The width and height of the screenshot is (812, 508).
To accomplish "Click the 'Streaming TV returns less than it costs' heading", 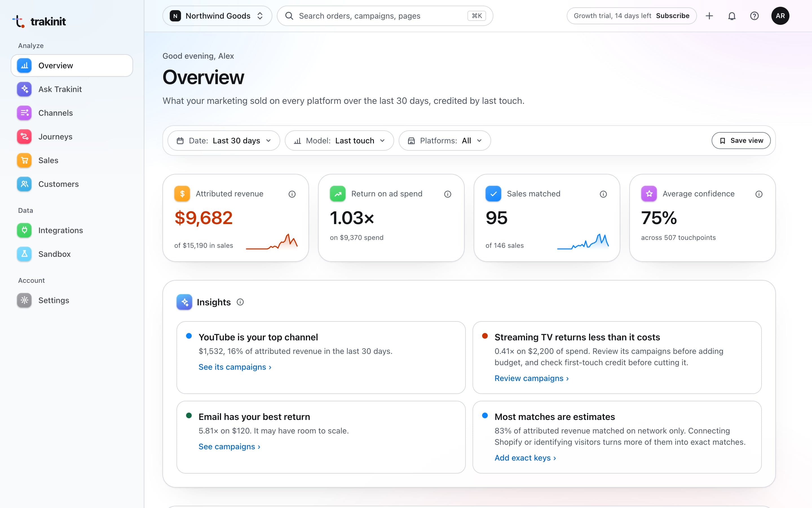I will [x=577, y=337].
